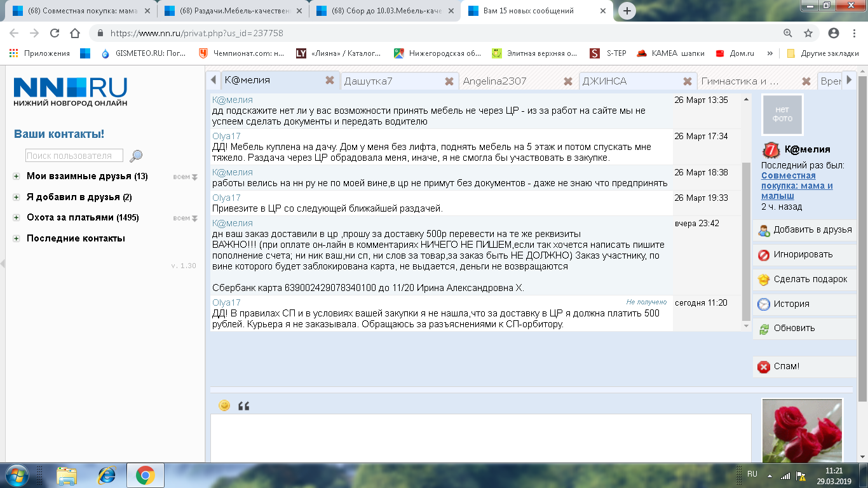Screen dimensions: 868x488
Task: Close the ДЖИНСА chat tab
Action: pos(687,81)
